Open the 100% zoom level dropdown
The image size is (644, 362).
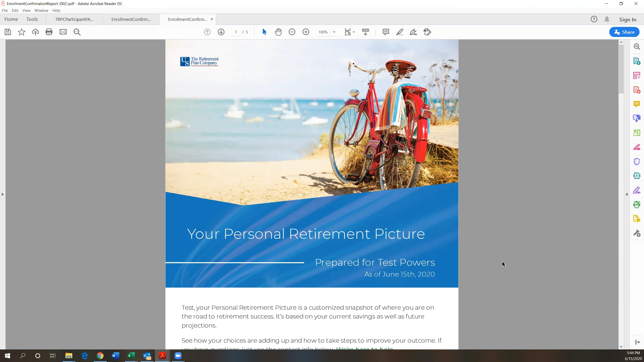(x=334, y=32)
